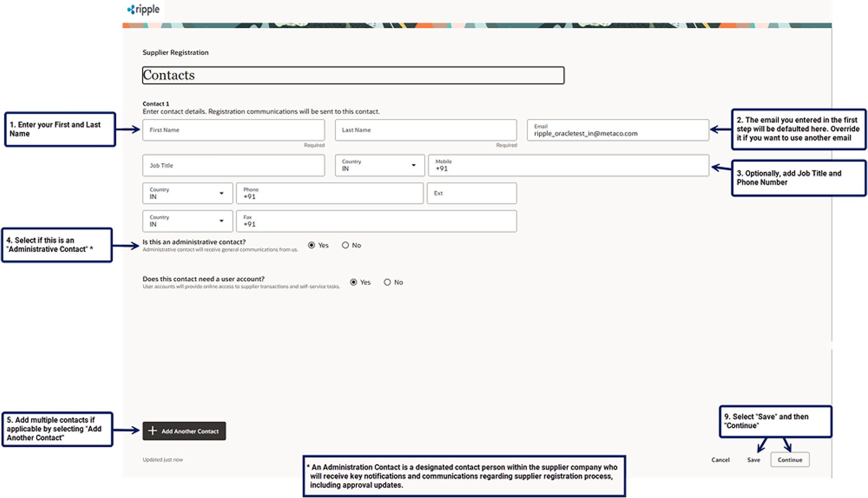Click the Required hint under Last Name
868x498 pixels.
pyautogui.click(x=506, y=145)
